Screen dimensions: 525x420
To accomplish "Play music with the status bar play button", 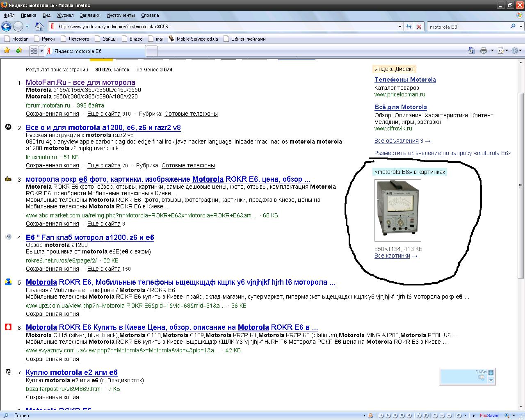I will 388,415.
